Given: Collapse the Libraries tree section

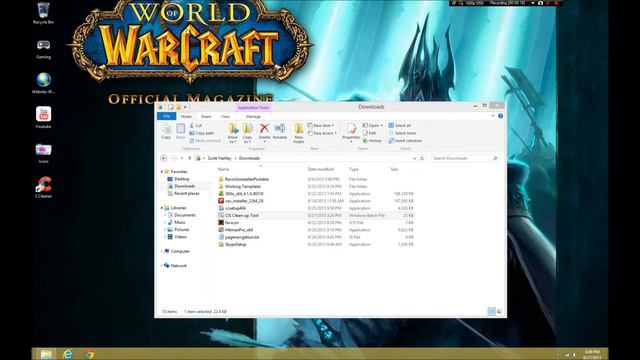Looking at the screenshot, I should point(162,208).
